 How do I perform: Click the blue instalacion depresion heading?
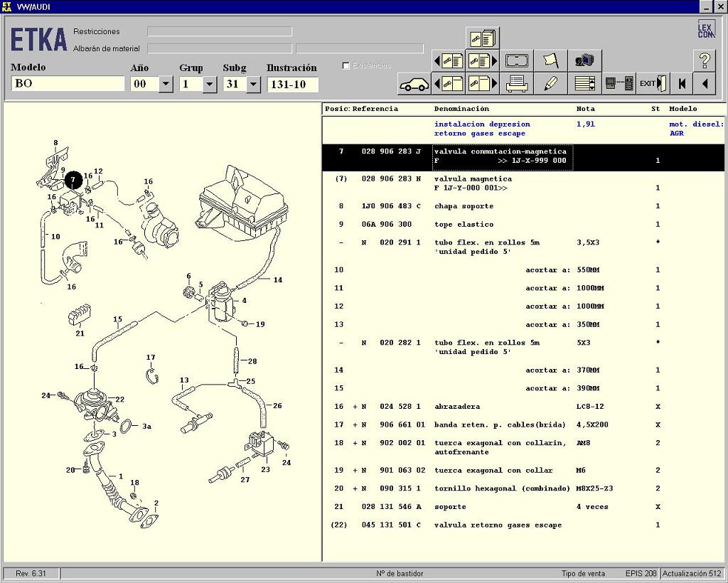pyautogui.click(x=482, y=129)
